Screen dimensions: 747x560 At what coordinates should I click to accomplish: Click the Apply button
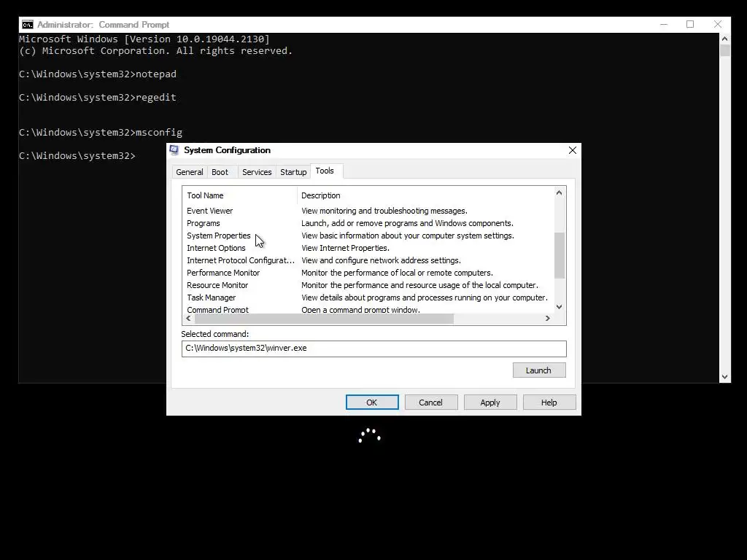click(490, 402)
